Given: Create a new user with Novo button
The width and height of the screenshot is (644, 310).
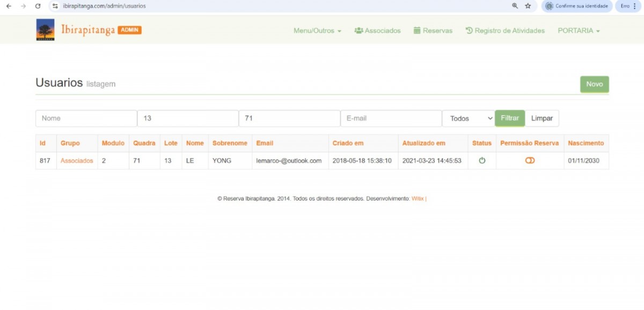Looking at the screenshot, I should click(594, 84).
